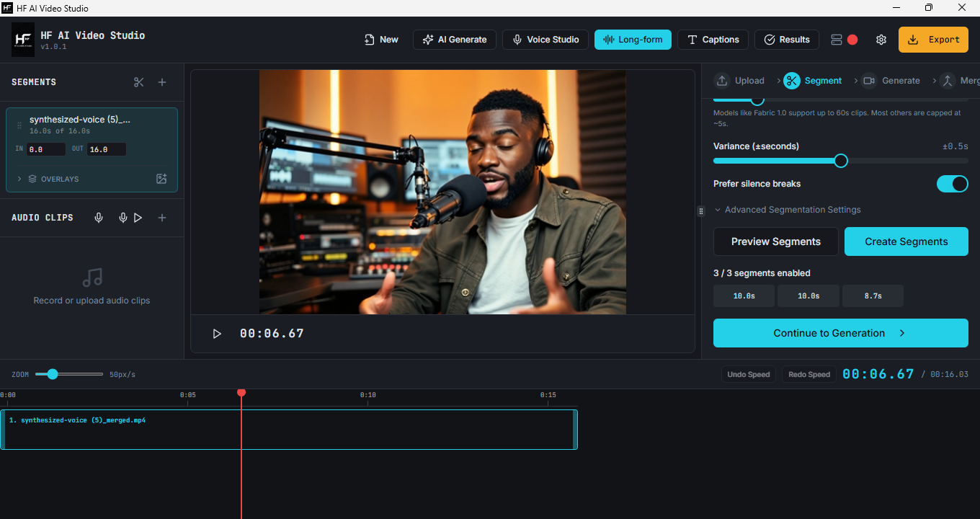Click the server status icon with red dot
The image size is (980, 519).
click(844, 40)
